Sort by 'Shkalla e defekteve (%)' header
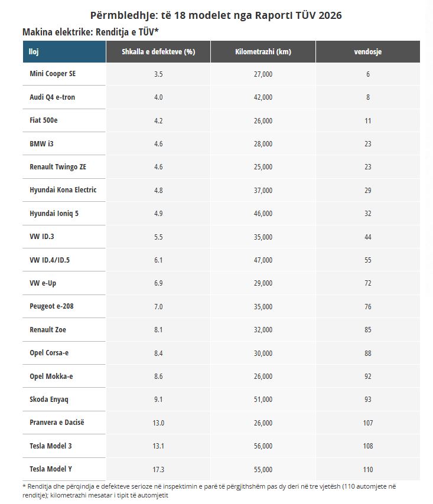Image resolution: width=433 pixels, height=504 pixels. click(158, 51)
